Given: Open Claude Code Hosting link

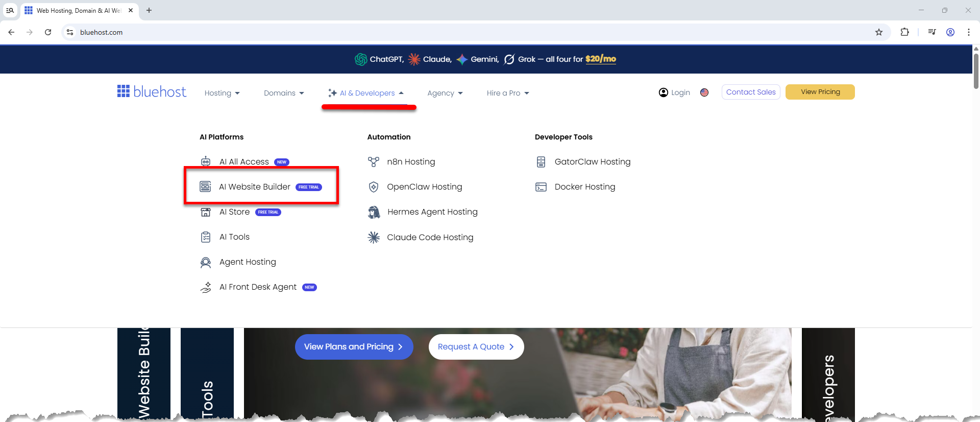Looking at the screenshot, I should pyautogui.click(x=421, y=237).
